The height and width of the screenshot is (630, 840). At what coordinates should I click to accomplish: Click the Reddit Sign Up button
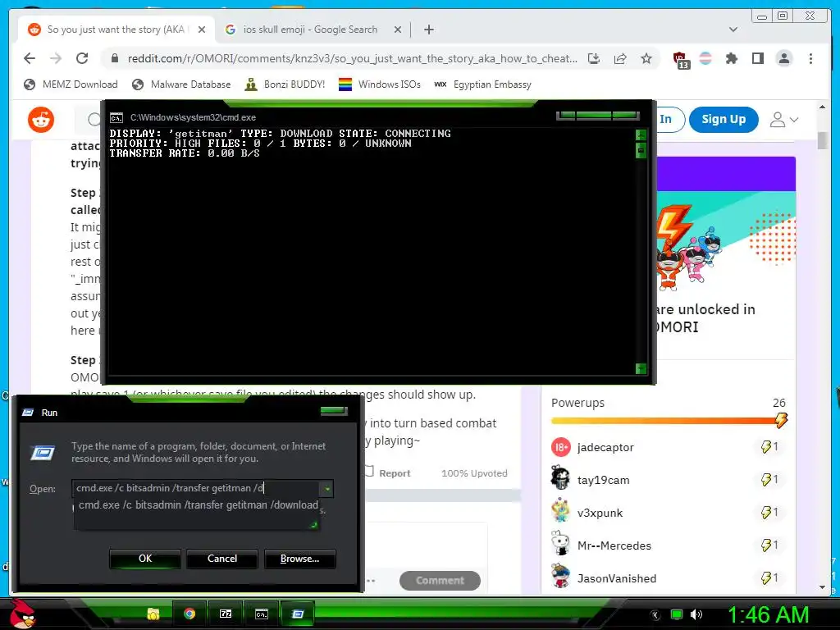tap(724, 120)
